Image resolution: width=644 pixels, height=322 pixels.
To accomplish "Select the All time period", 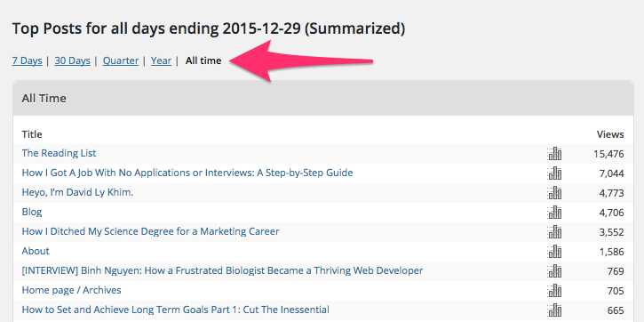I will [x=203, y=60].
